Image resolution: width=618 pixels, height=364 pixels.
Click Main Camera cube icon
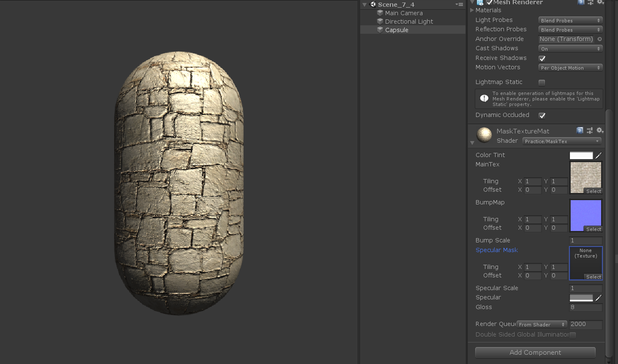(x=380, y=13)
